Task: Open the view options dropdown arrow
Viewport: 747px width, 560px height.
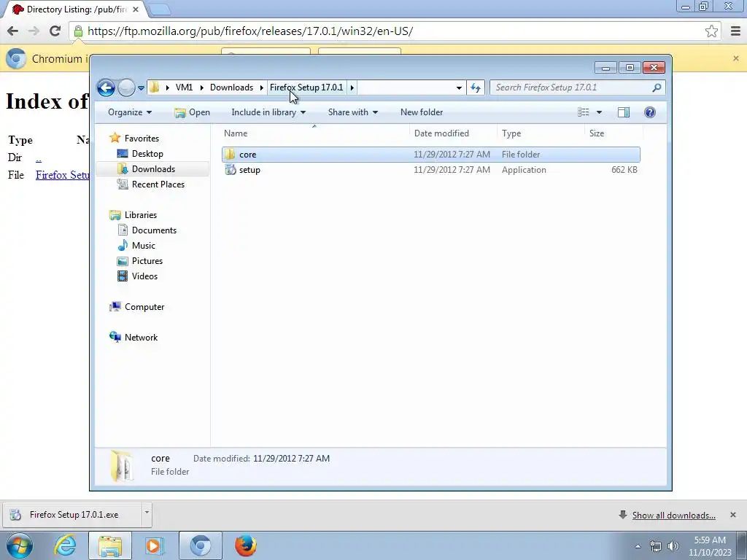Action: [x=600, y=112]
